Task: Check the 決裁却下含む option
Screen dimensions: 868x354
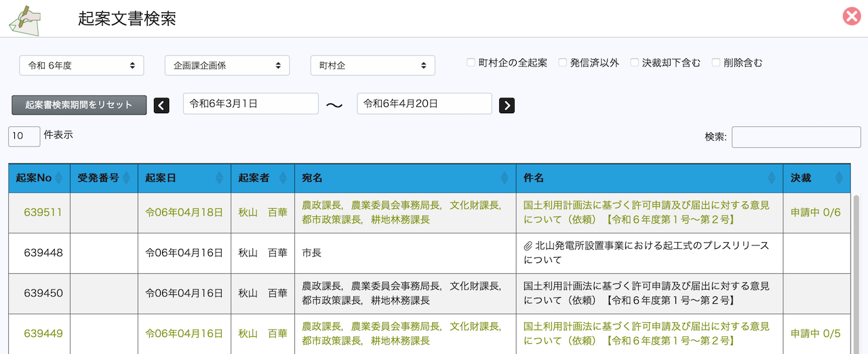Action: click(635, 63)
